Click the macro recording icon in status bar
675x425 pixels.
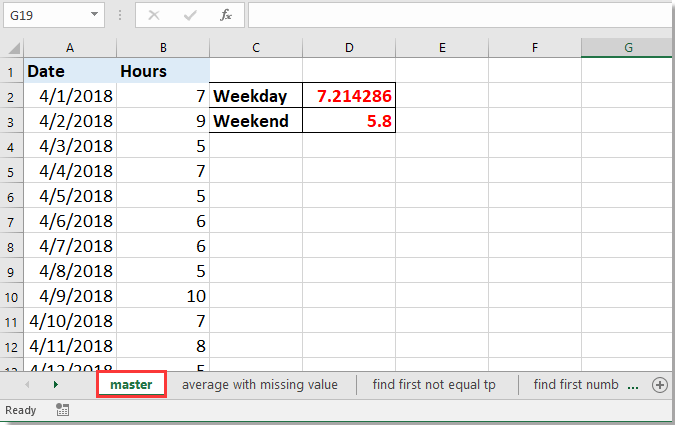tap(62, 410)
